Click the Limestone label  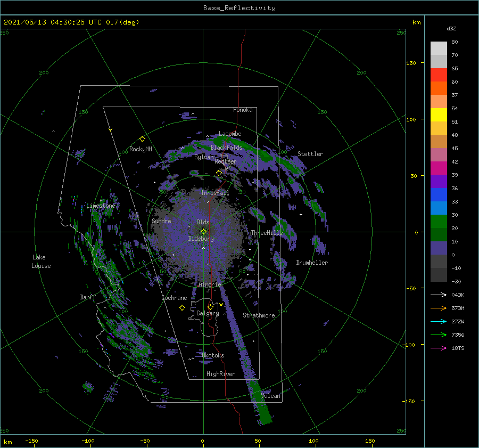[101, 206]
